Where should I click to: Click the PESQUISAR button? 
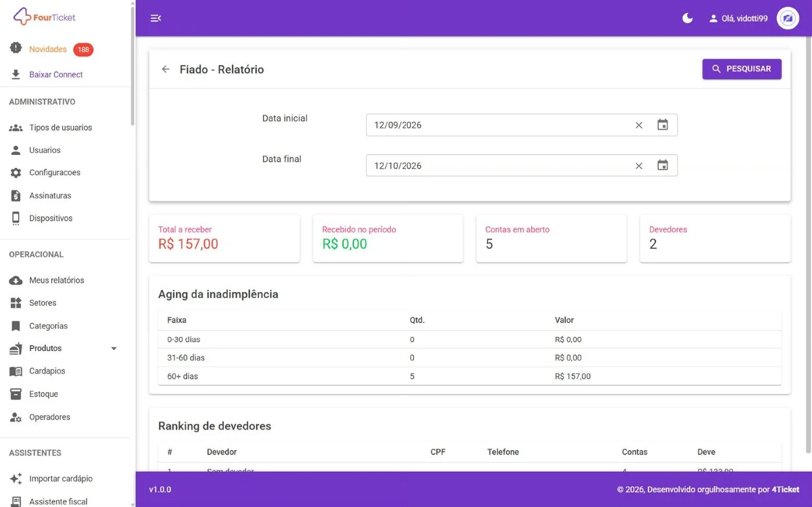(x=742, y=69)
